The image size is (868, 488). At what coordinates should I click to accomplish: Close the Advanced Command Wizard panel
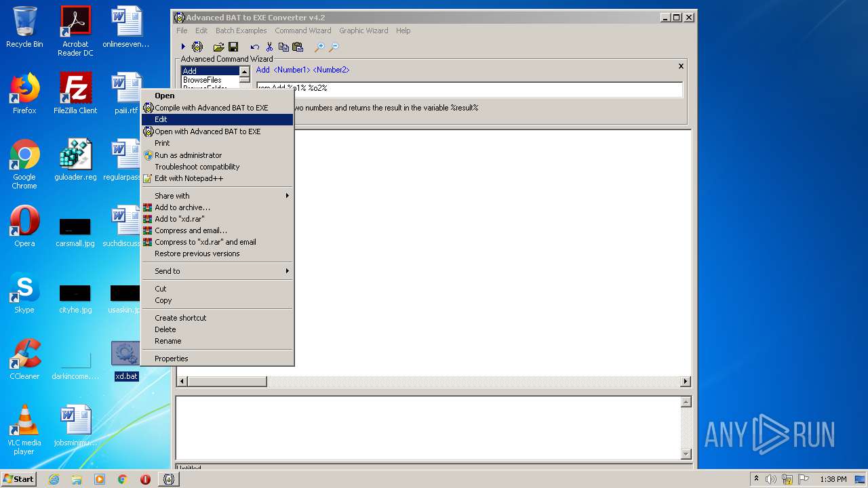point(681,66)
